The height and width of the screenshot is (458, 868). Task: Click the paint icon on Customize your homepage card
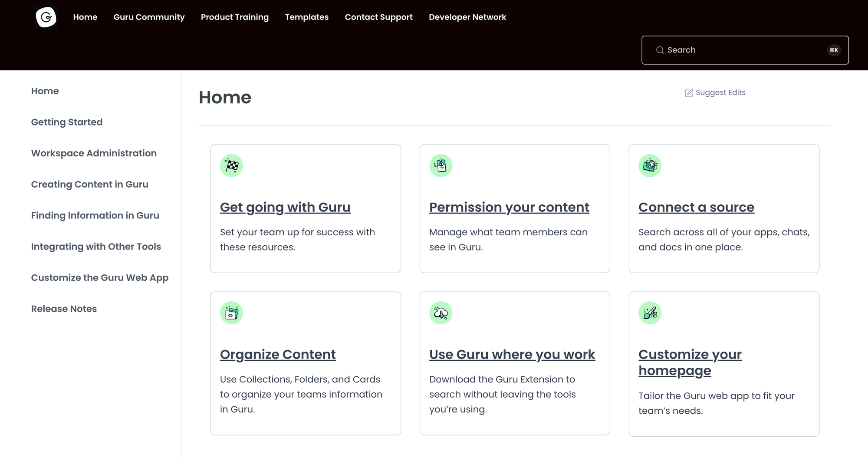tap(650, 313)
